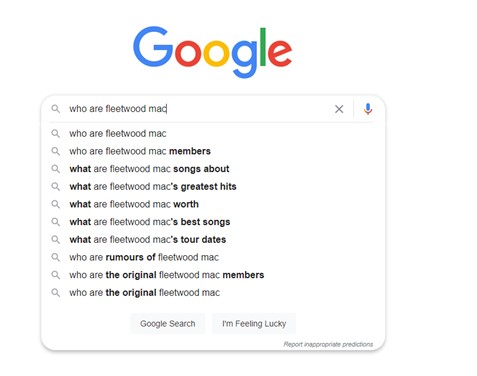Click magnifier icon beside 'worth' suggestion
This screenshot has width=477, height=376.
(x=56, y=204)
